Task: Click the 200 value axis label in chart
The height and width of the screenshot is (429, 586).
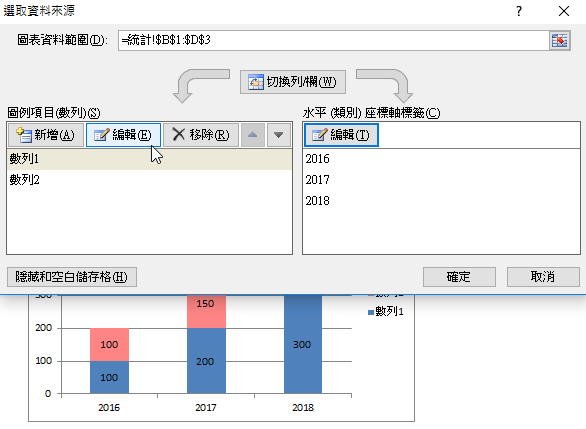Action: tap(43, 328)
